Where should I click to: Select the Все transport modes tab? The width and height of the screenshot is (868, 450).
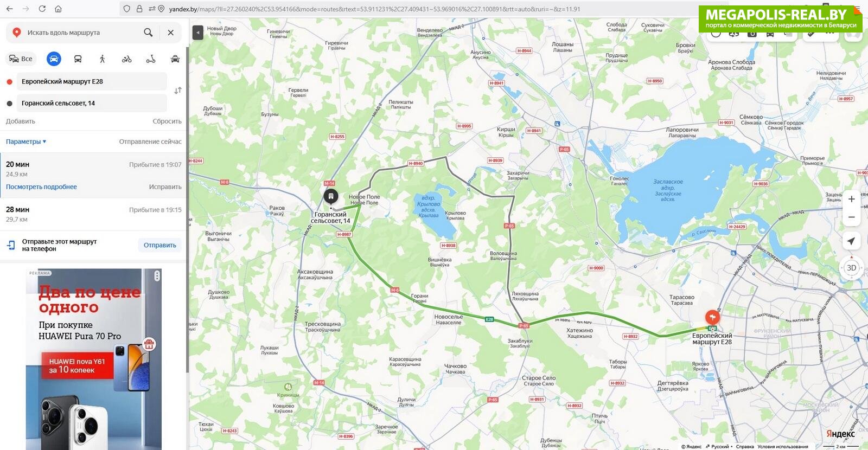[21, 59]
